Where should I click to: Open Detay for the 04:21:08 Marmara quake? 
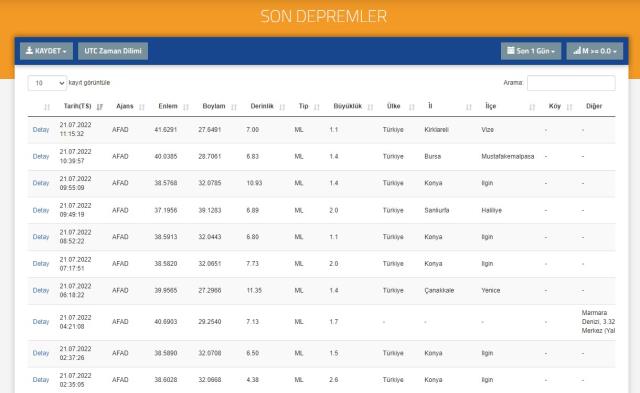pyautogui.click(x=41, y=322)
